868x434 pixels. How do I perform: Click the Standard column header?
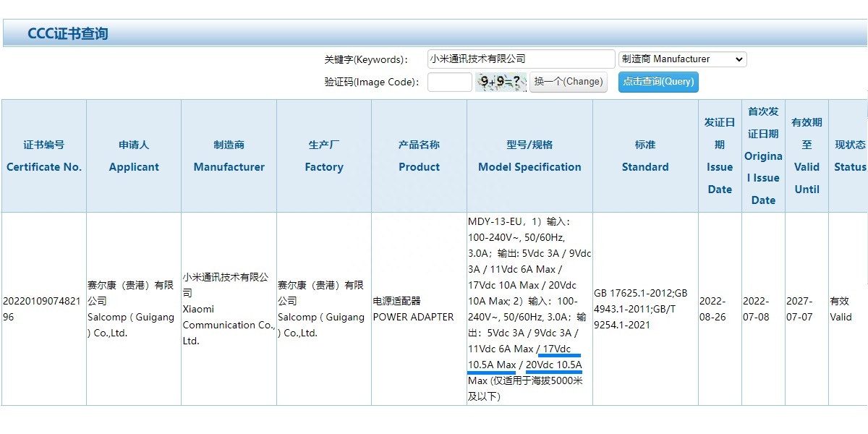pos(644,156)
